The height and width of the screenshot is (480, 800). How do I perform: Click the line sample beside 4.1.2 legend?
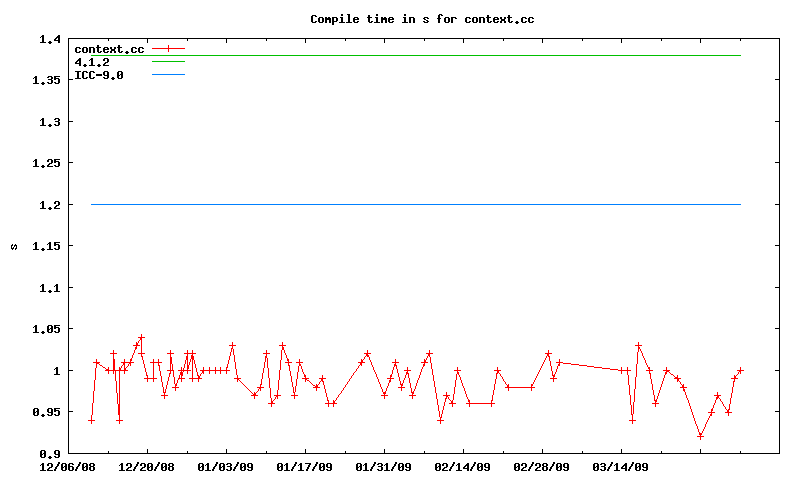click(x=168, y=62)
